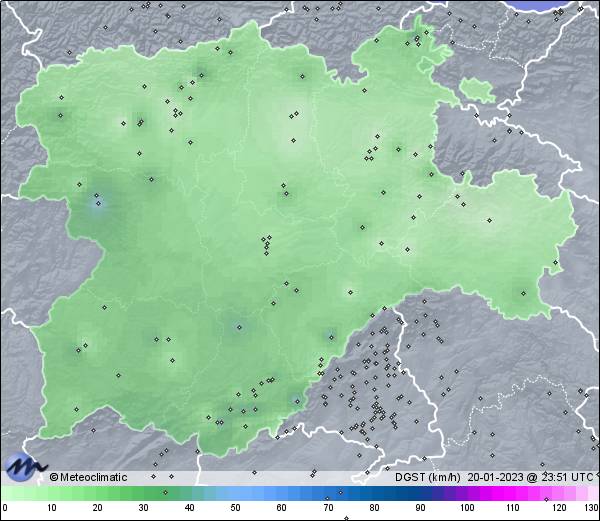Click the 80 value on the scale

[374, 508]
